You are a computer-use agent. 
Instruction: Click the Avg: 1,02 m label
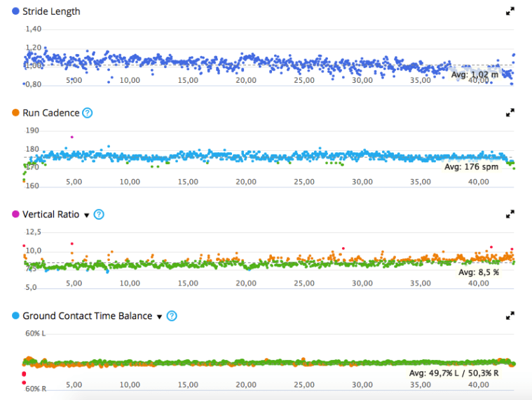point(475,74)
